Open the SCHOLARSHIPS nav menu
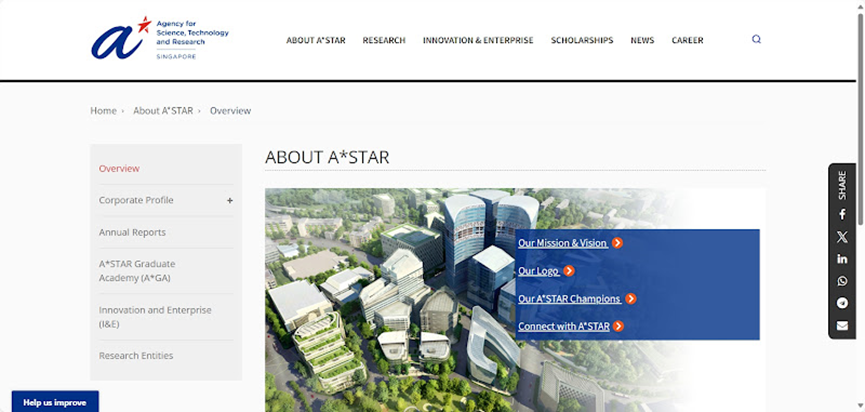 pyautogui.click(x=582, y=41)
